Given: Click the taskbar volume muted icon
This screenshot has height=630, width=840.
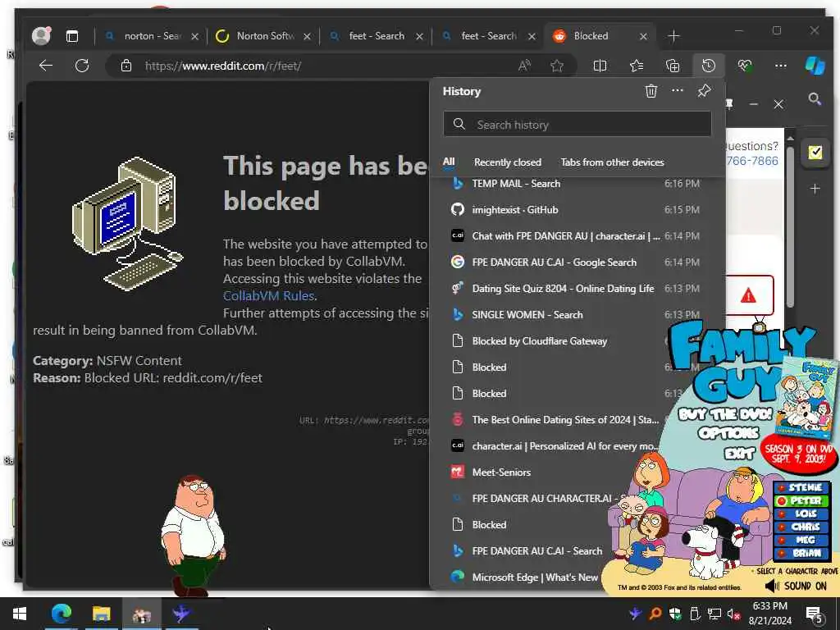Looking at the screenshot, I should (733, 614).
